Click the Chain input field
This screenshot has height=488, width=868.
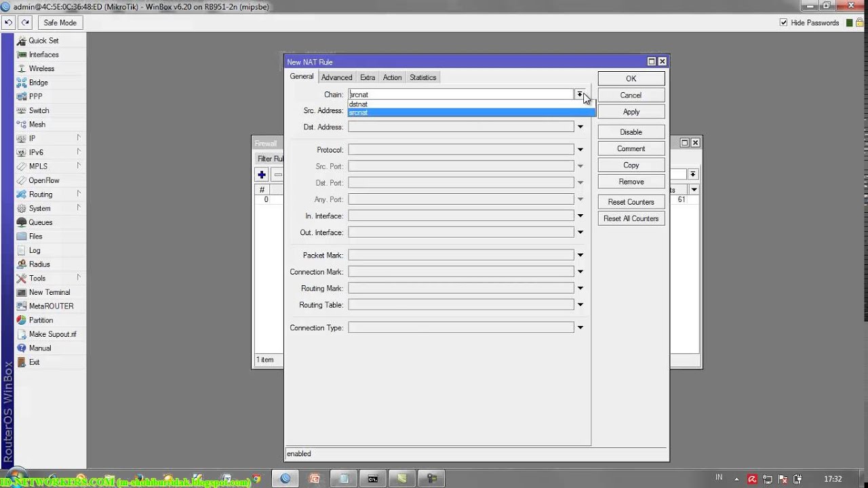(x=460, y=94)
